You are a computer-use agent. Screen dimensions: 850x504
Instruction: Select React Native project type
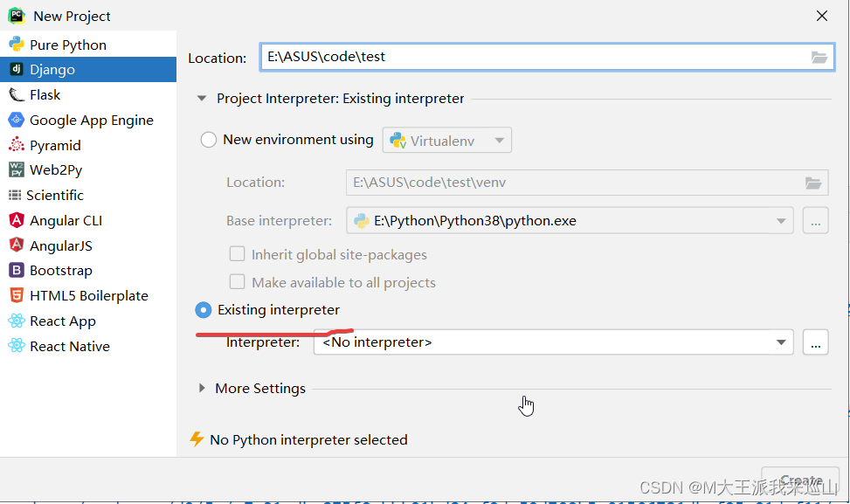tap(88, 346)
